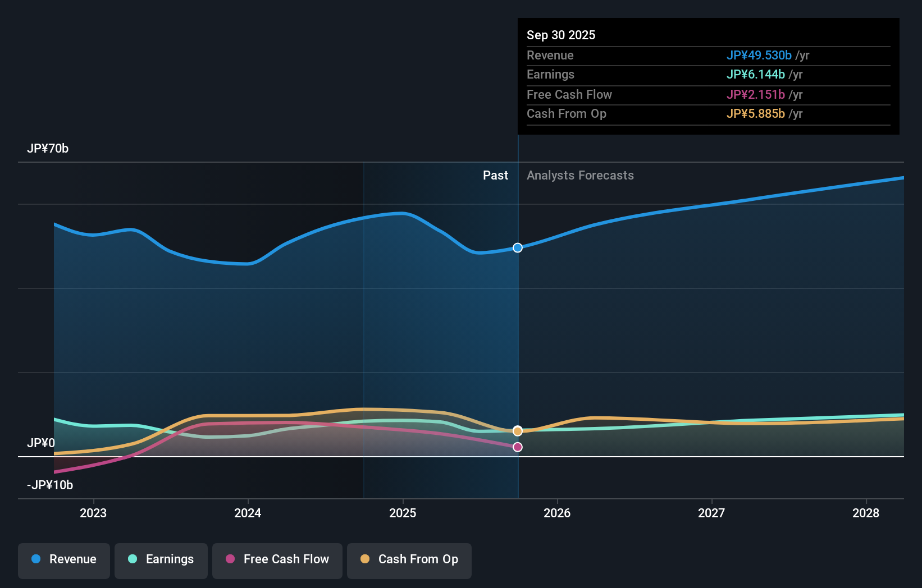The image size is (922, 588).
Task: Click the blue Revenue legend dot
Action: [x=35, y=559]
